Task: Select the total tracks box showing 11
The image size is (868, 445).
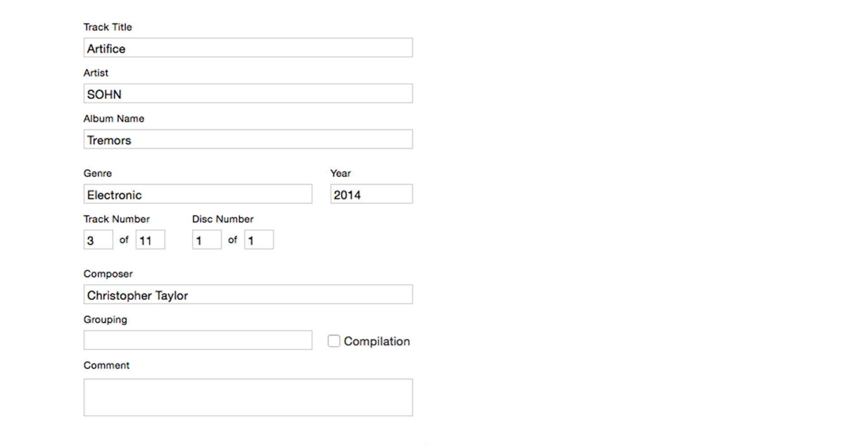Action: (151, 240)
